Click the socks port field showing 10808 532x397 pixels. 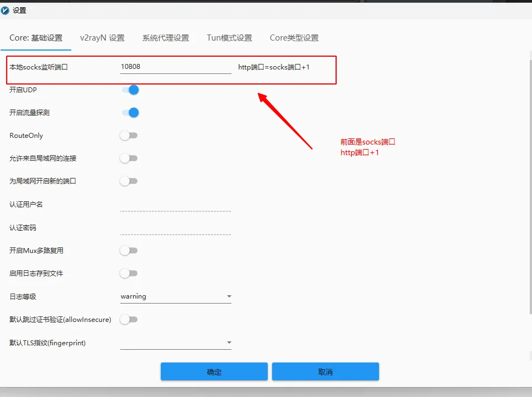tap(175, 67)
